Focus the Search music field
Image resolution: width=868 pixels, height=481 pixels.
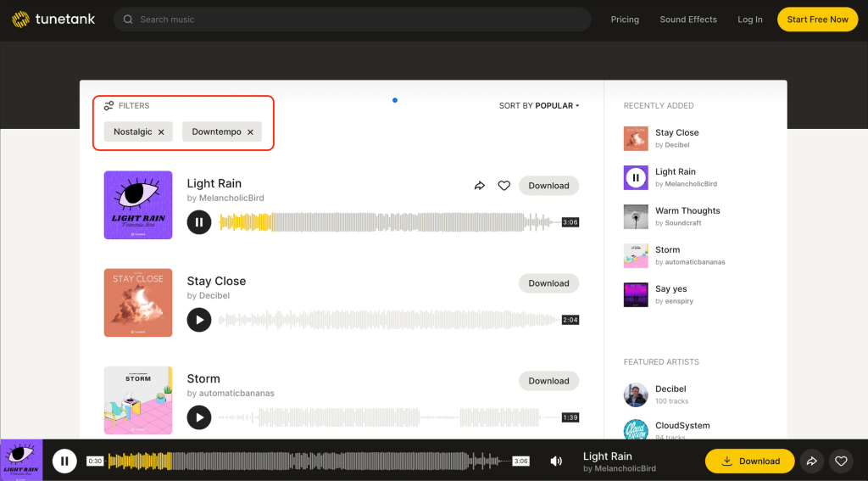(x=356, y=20)
